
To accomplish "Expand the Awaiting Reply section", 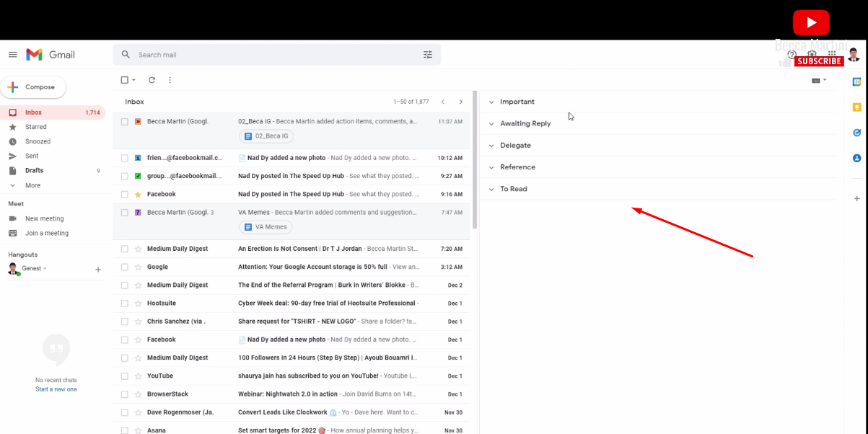I will click(491, 124).
